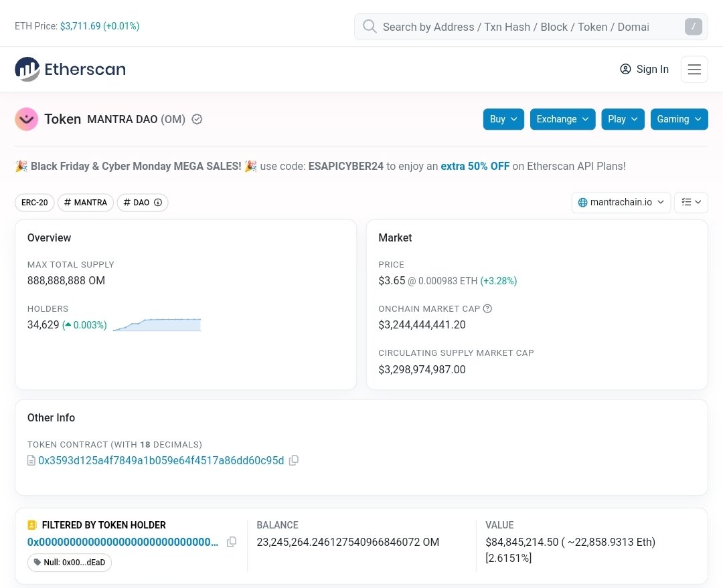Screen dimensions: 723x588
Task: Click the Sign In user icon
Action: click(x=625, y=69)
